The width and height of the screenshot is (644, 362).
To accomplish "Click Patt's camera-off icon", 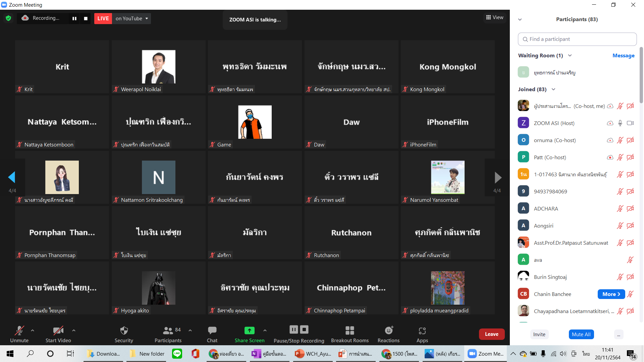I will [x=630, y=158].
